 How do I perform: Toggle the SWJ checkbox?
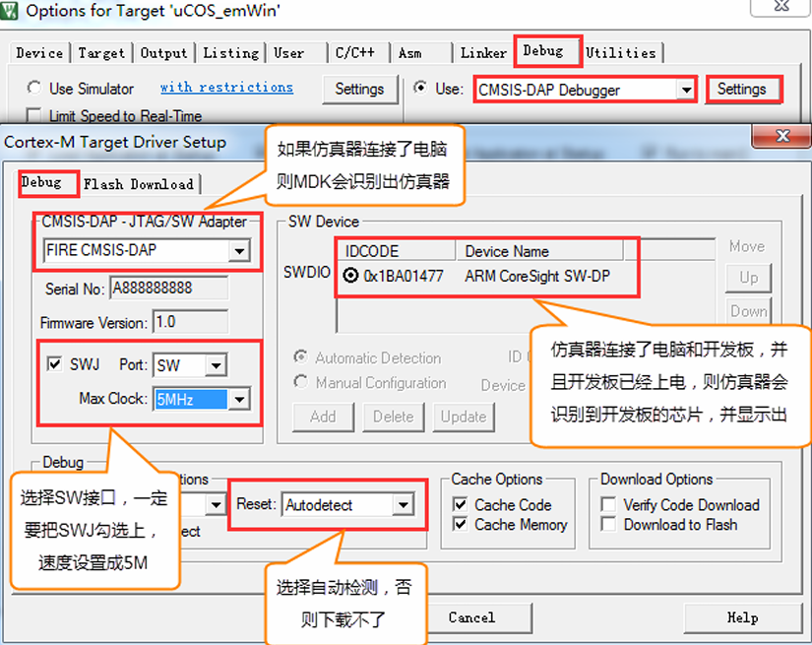point(54,364)
